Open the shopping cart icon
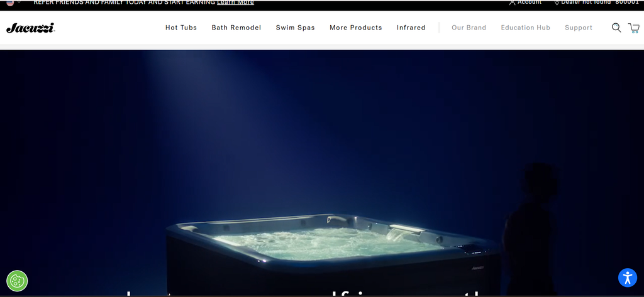 click(634, 28)
